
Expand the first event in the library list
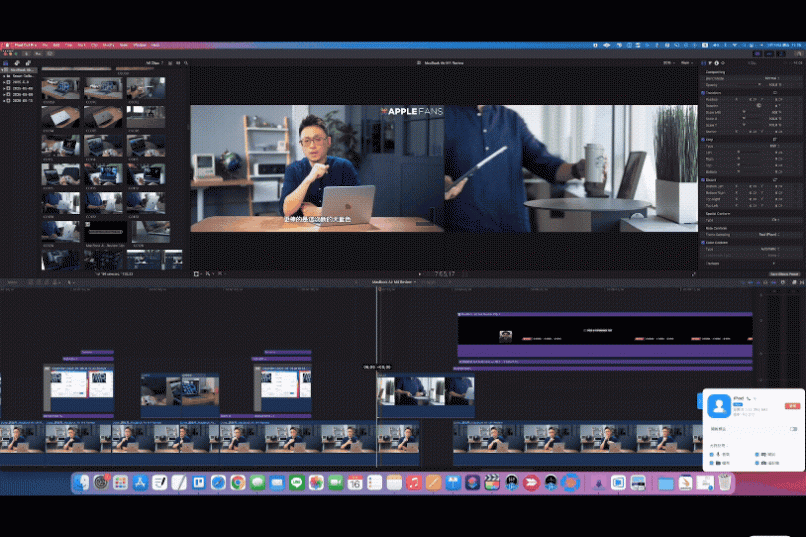5,80
